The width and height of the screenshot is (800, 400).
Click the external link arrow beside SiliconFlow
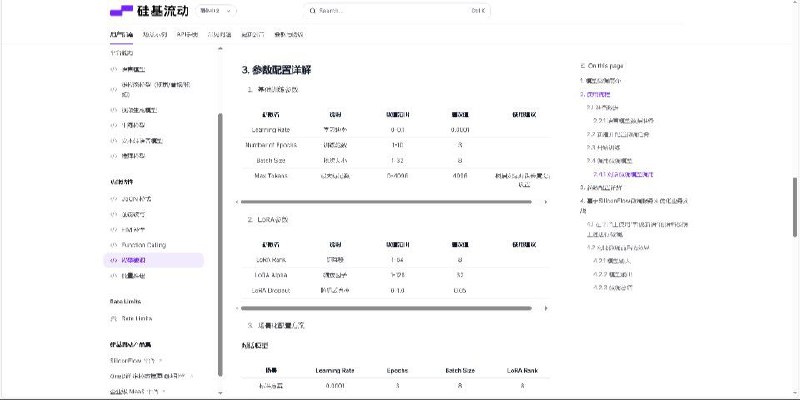coord(161,360)
